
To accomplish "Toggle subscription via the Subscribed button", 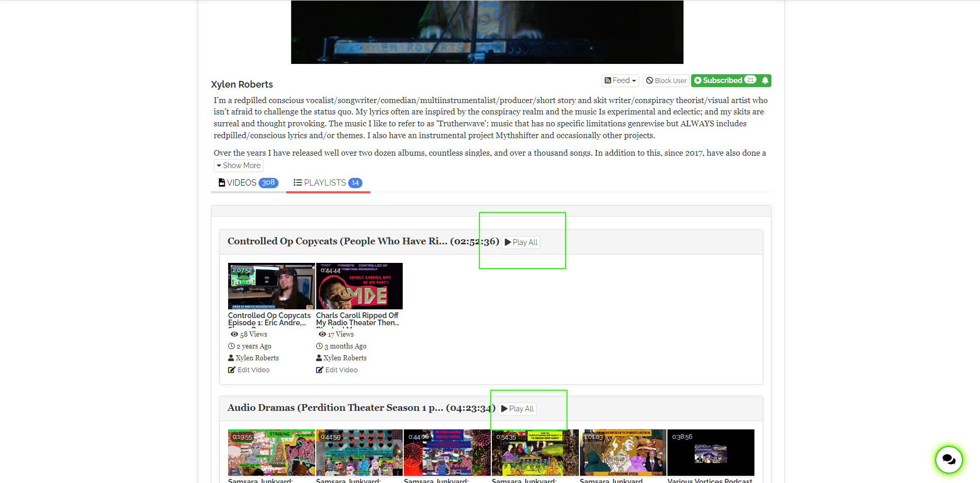I will [724, 80].
